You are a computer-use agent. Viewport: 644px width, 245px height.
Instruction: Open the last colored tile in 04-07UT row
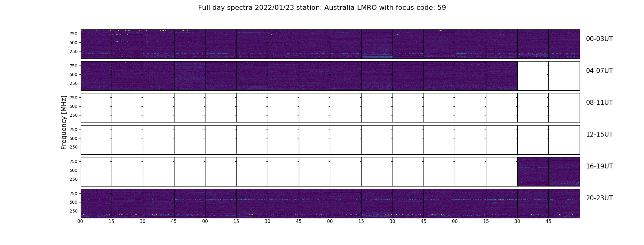pos(502,76)
